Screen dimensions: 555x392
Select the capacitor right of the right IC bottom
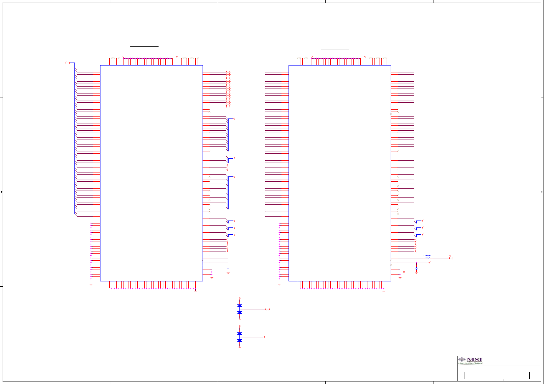(x=416, y=269)
